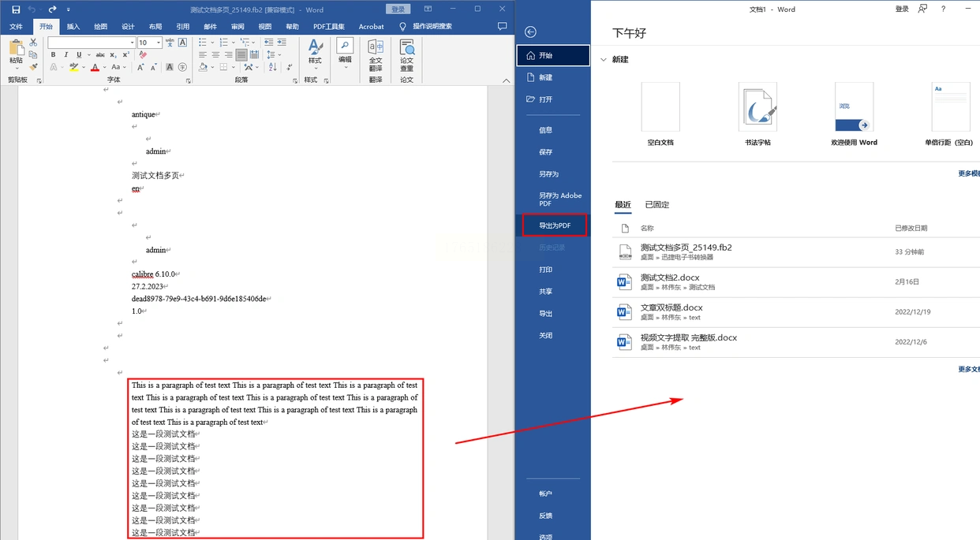
Task: Open the 插入 ribbon tab
Action: coord(73,26)
